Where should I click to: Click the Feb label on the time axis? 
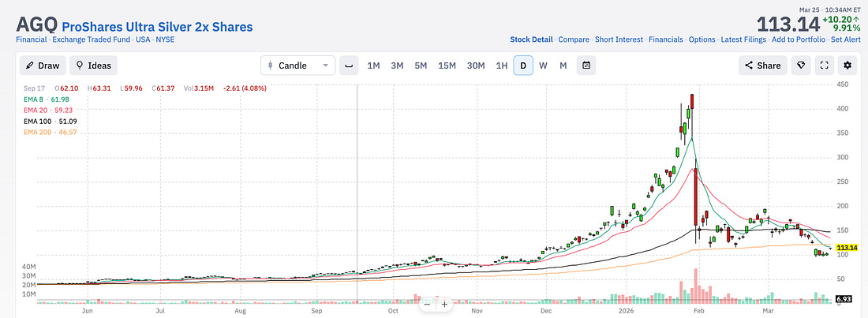(x=700, y=312)
